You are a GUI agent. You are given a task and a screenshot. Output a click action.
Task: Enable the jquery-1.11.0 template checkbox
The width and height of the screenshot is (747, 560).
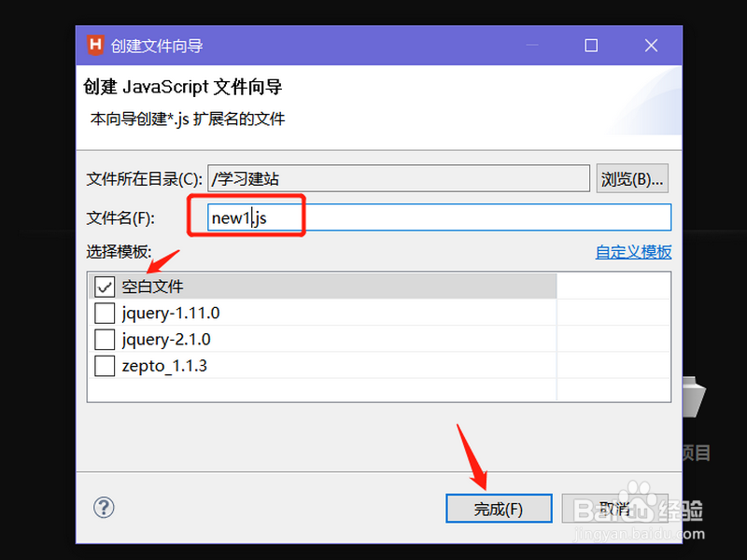point(105,313)
